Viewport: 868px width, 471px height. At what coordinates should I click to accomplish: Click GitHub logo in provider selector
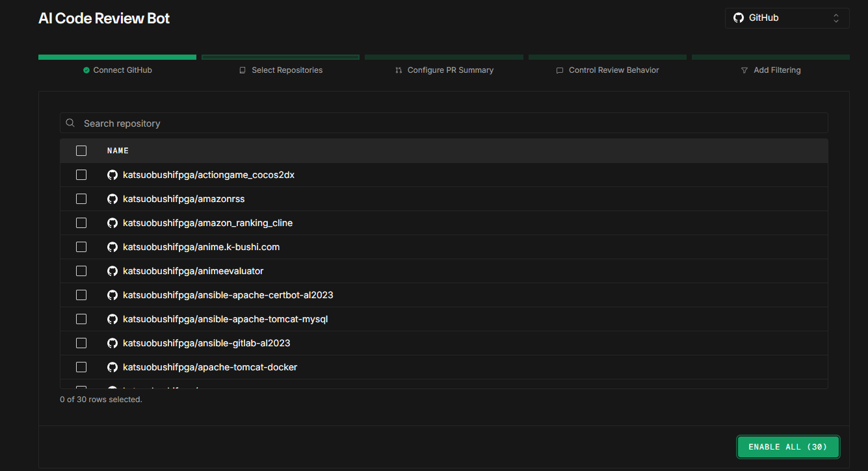pyautogui.click(x=738, y=18)
